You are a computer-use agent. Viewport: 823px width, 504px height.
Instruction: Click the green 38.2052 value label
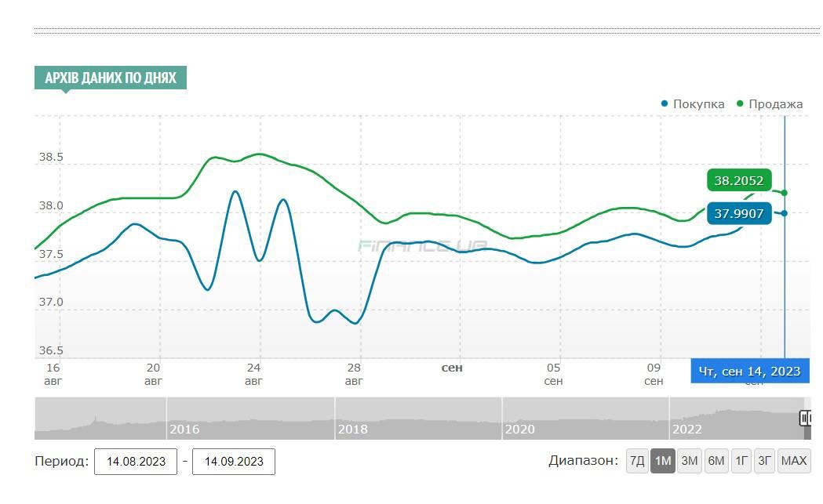pyautogui.click(x=738, y=181)
